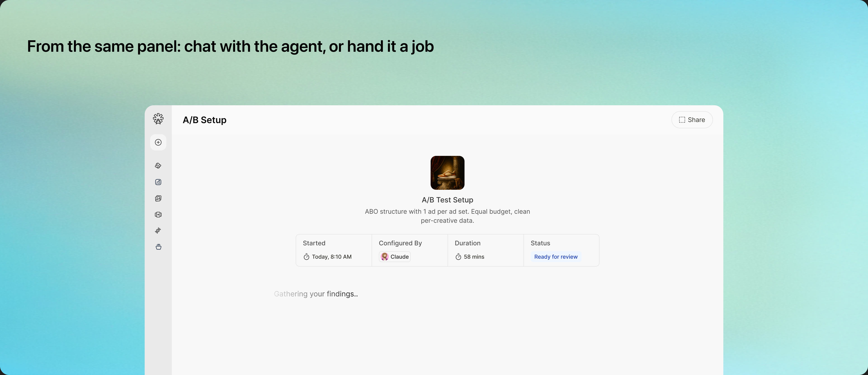
Task: Click the ABO structure description text
Action: point(448,216)
